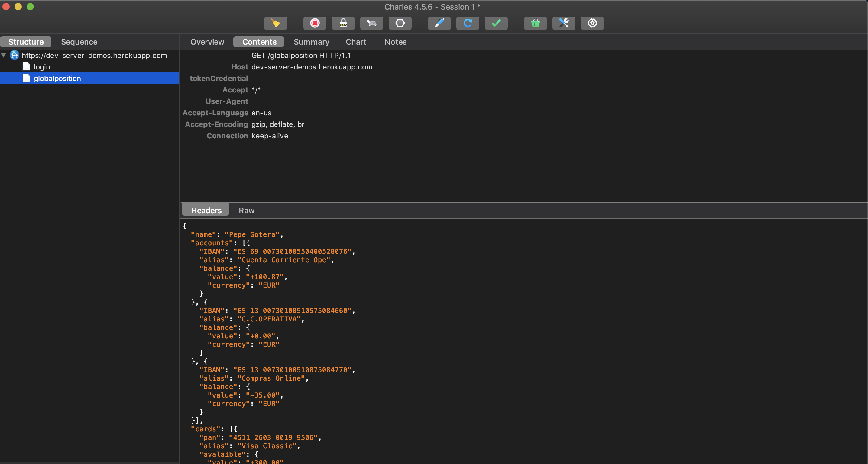
Task: Open the Chart tab
Action: click(355, 42)
